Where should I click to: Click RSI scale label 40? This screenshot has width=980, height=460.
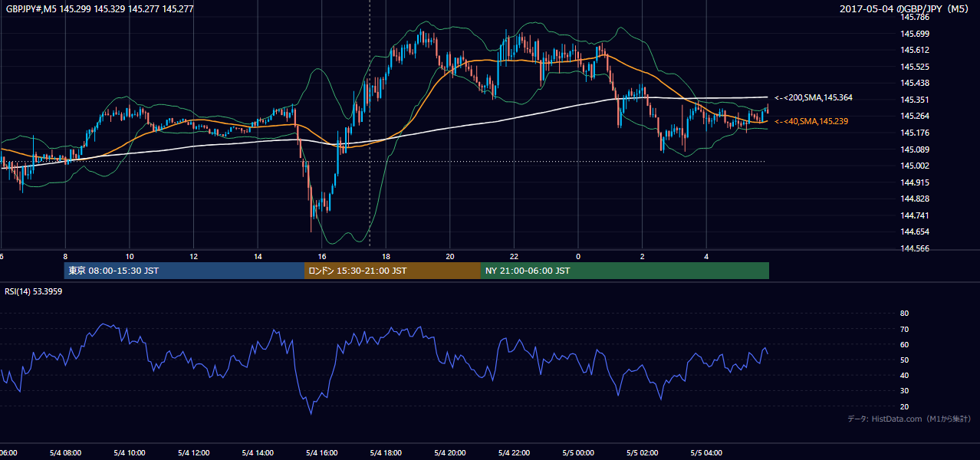pyautogui.click(x=904, y=375)
